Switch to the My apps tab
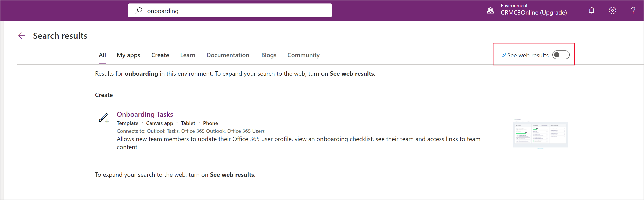This screenshot has width=644, height=200. [x=128, y=55]
